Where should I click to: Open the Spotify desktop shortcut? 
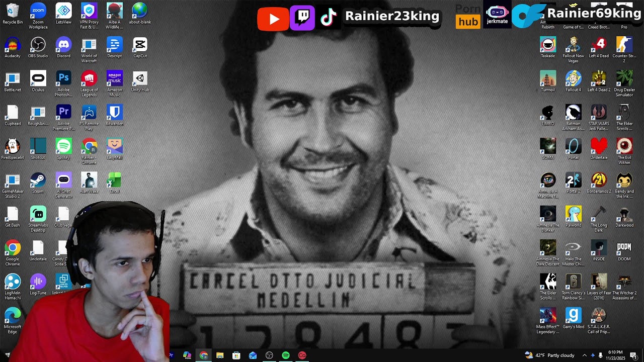pos(63,149)
